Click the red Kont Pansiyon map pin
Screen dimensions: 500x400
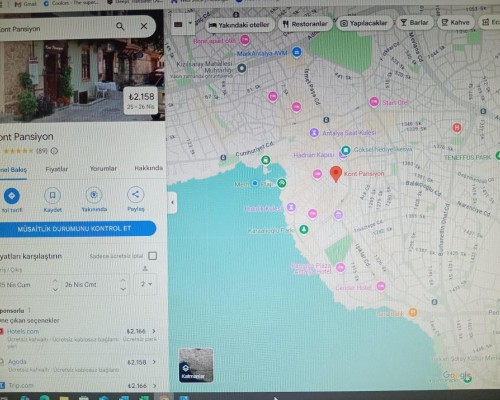336,174
